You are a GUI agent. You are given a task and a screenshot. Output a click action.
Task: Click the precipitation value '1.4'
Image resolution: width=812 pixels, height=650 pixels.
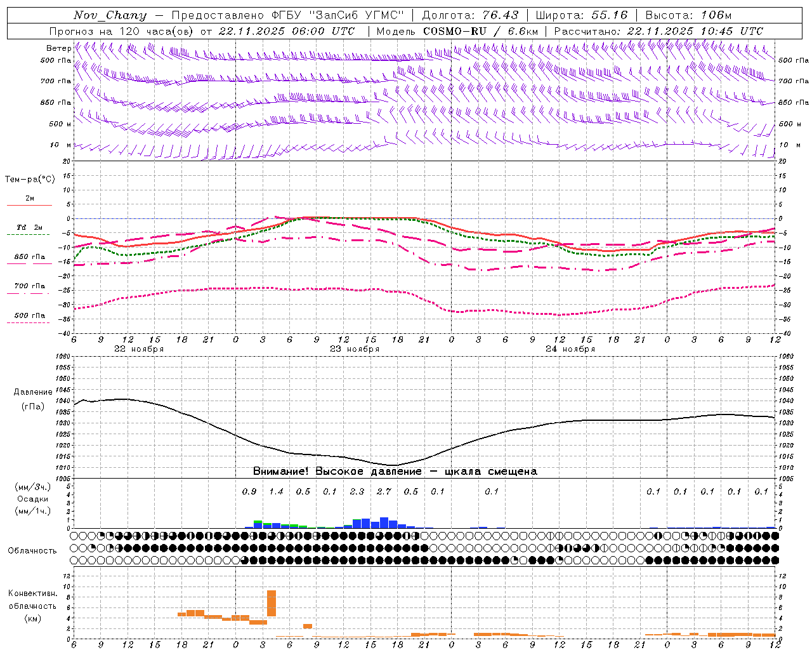[x=277, y=492]
